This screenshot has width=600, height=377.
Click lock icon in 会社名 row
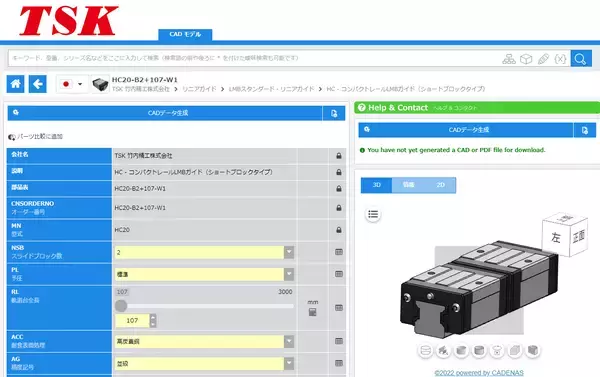(x=339, y=156)
